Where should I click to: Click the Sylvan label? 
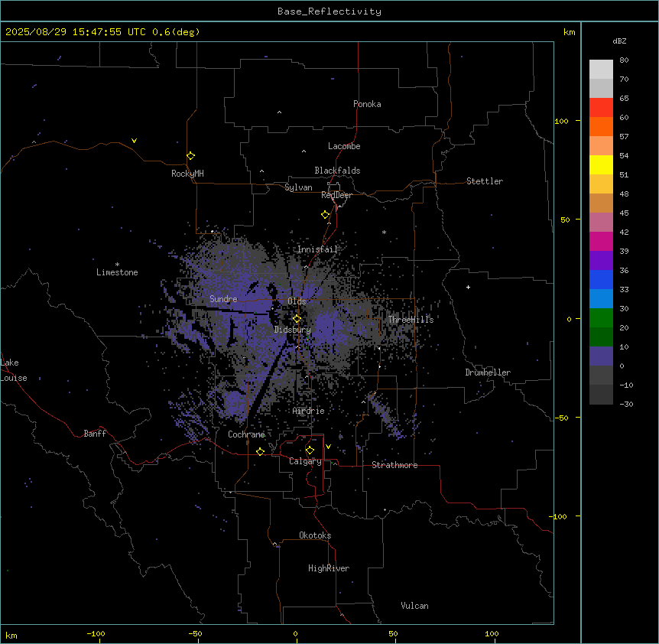point(298,187)
